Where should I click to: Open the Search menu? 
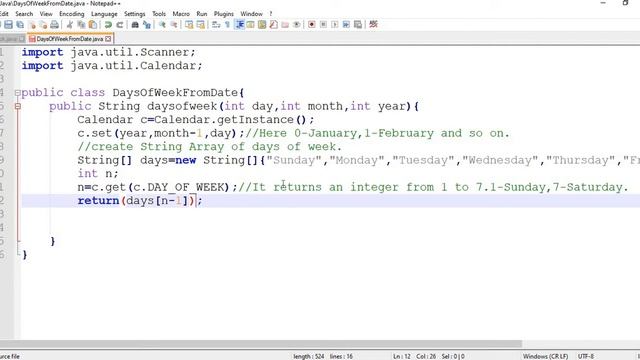[x=24, y=14]
